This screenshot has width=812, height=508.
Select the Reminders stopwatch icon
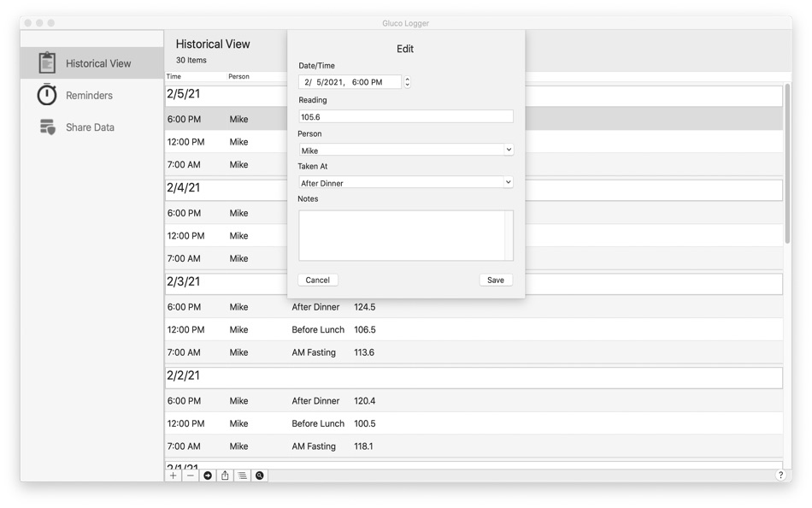point(46,95)
